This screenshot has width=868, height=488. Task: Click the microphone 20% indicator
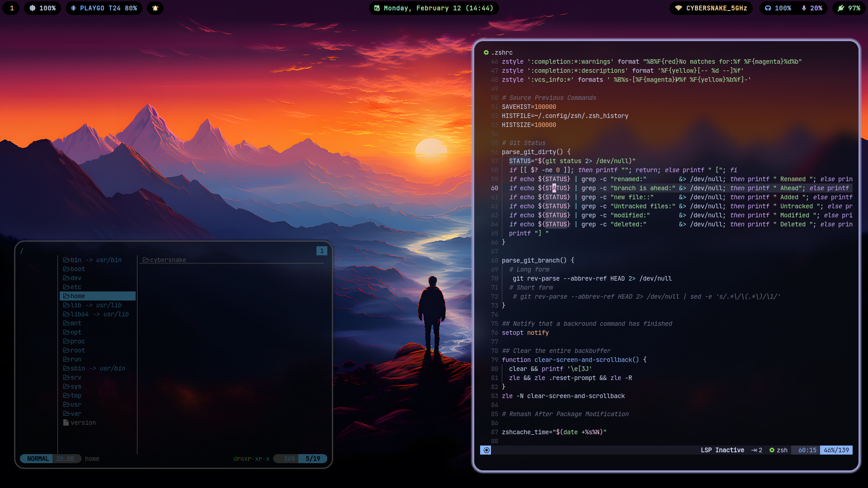[812, 8]
